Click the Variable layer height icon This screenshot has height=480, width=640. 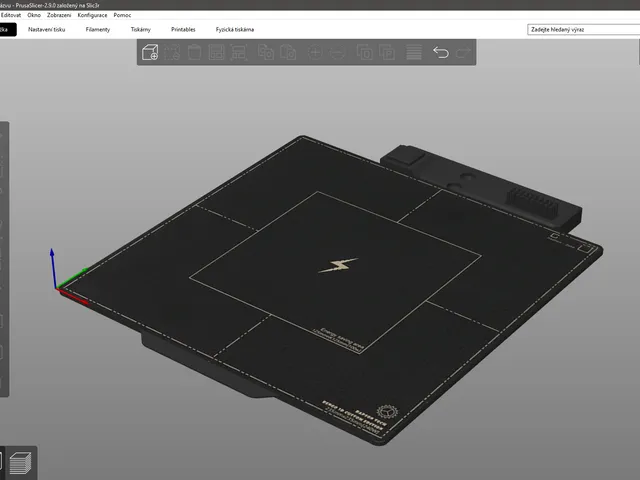tap(414, 52)
